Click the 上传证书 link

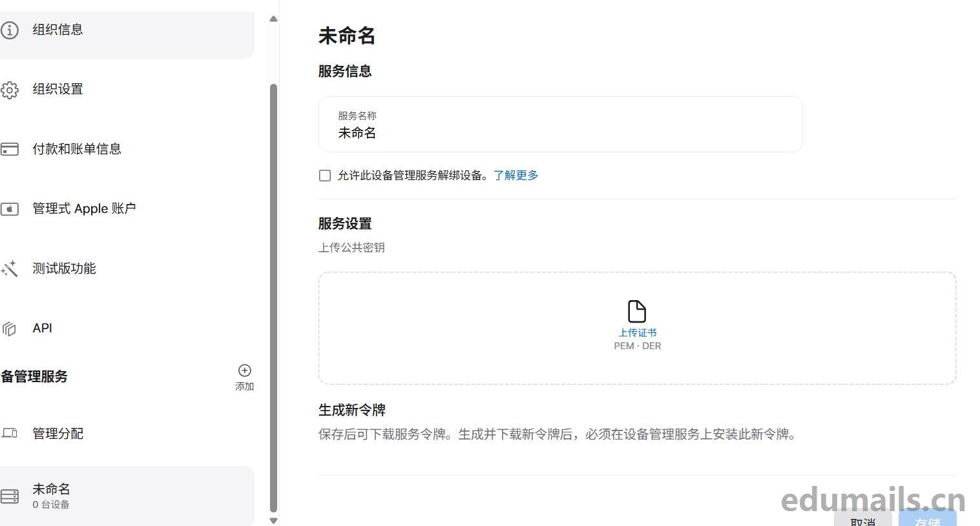click(637, 333)
